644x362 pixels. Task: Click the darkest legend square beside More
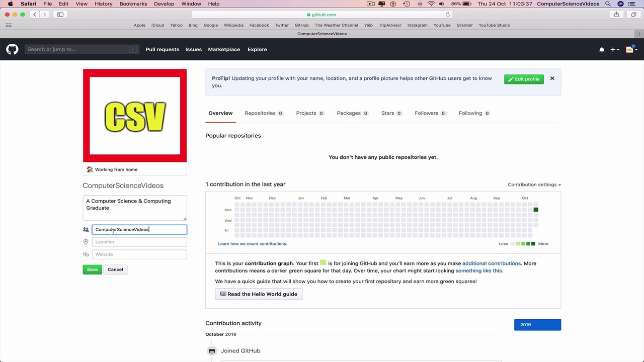533,244
